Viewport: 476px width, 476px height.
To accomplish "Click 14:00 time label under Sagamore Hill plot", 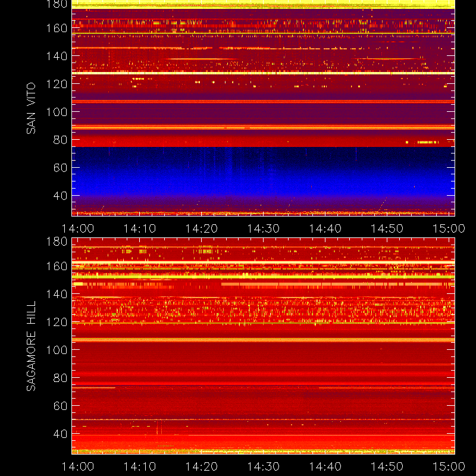I will [x=78, y=466].
